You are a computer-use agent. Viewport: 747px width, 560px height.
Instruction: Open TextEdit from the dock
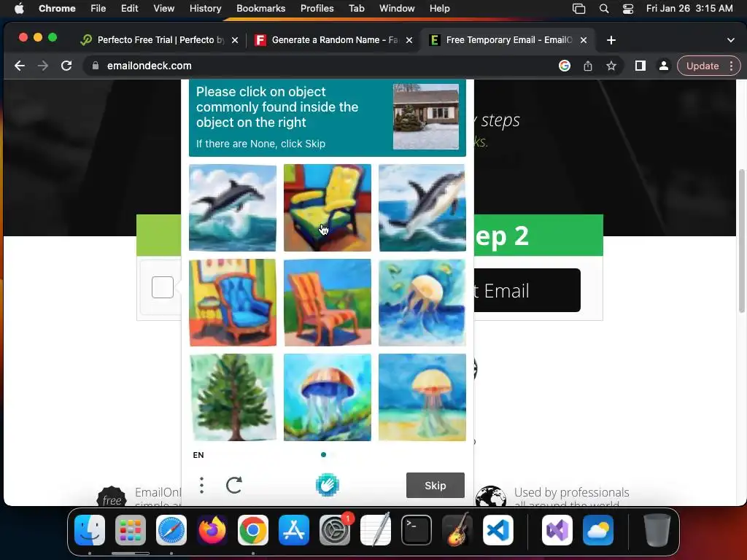[376, 530]
